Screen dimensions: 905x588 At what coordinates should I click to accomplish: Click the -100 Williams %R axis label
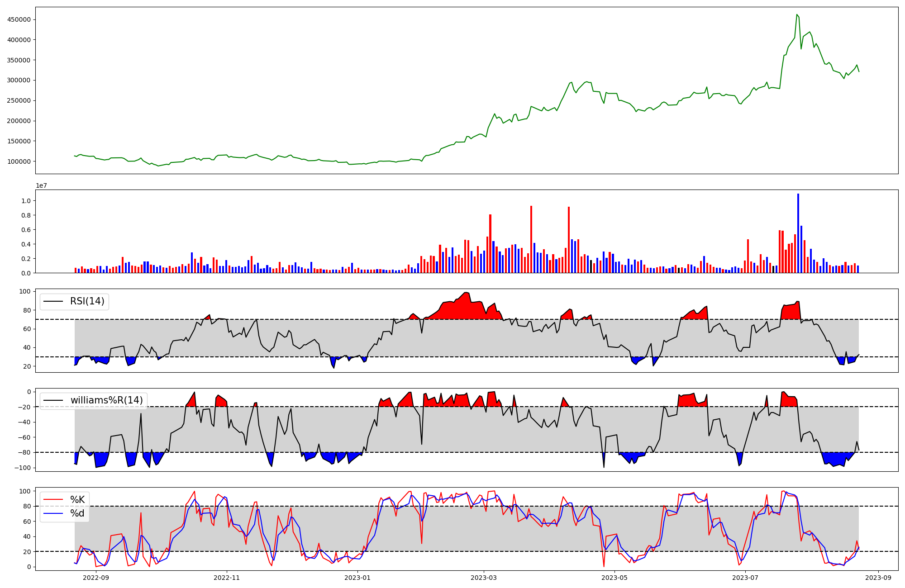click(x=22, y=468)
